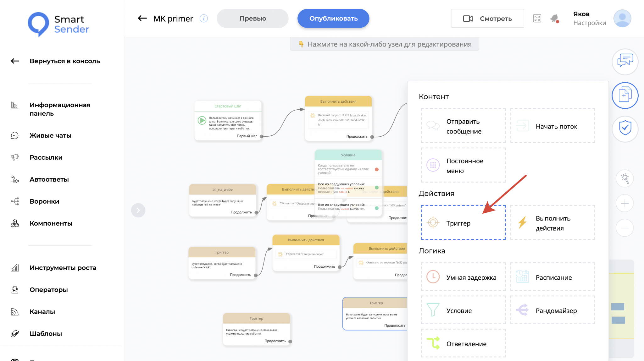Click the Превью button
Screen dimensions: 644x361
(253, 19)
